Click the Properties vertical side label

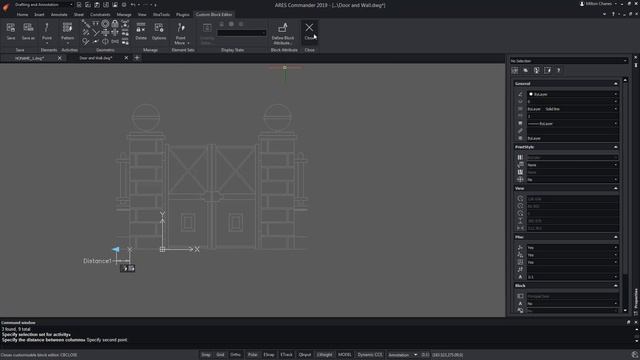click(x=636, y=302)
